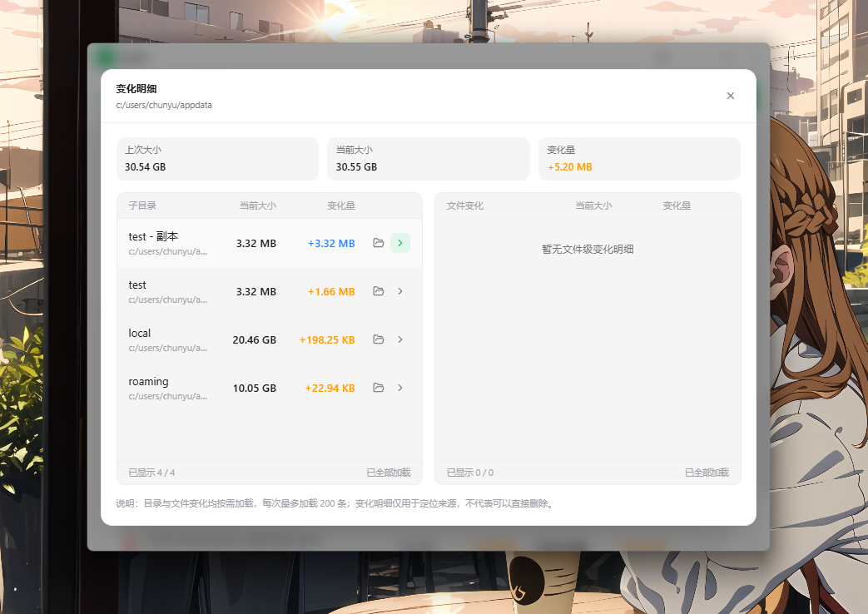
Task: Click the 已显示 4 / 4 status
Action: click(x=151, y=473)
